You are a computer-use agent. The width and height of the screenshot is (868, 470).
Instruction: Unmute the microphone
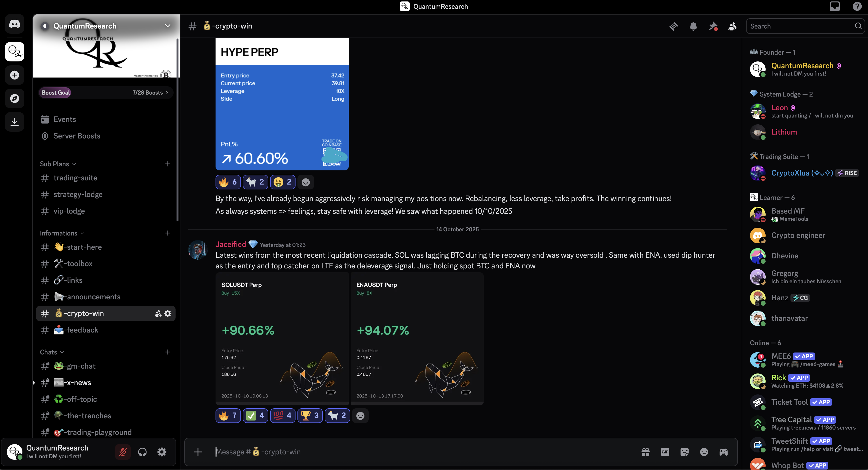(x=123, y=452)
